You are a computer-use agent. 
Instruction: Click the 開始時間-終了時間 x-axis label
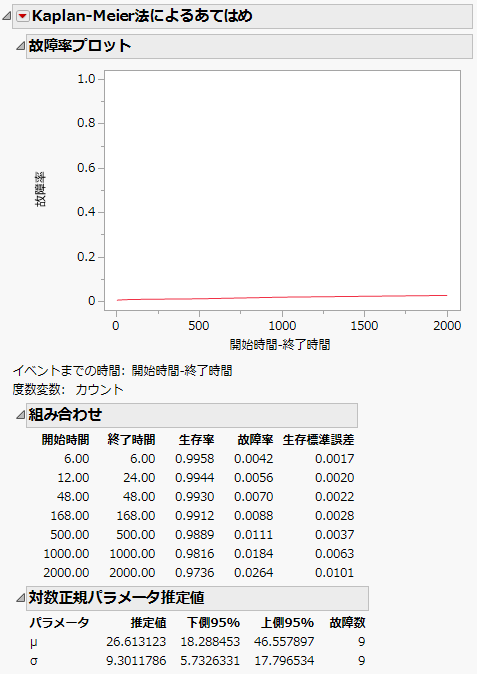coord(280,344)
